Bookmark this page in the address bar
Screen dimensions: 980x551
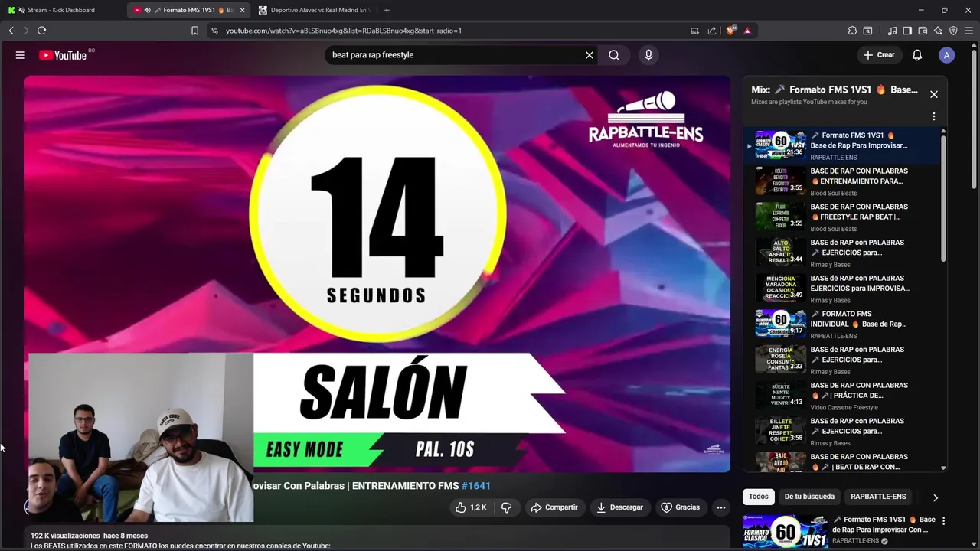(194, 31)
